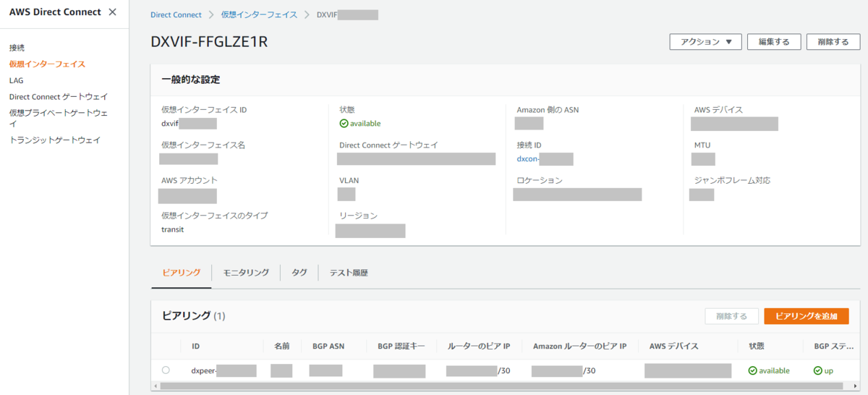Open LAG in the sidebar

[x=17, y=80]
